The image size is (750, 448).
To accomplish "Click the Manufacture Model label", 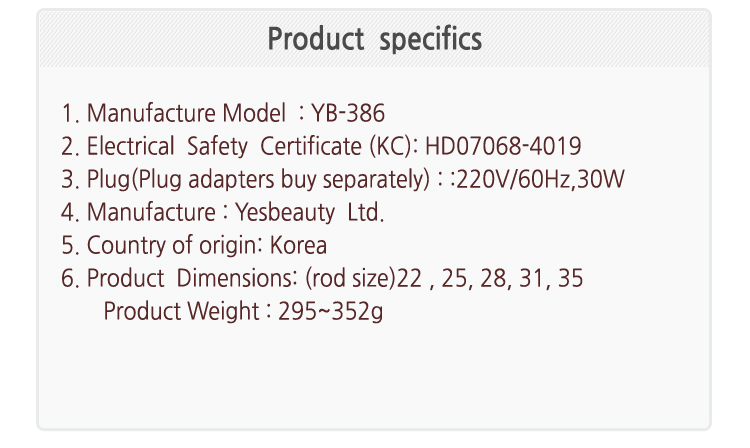I will [178, 113].
